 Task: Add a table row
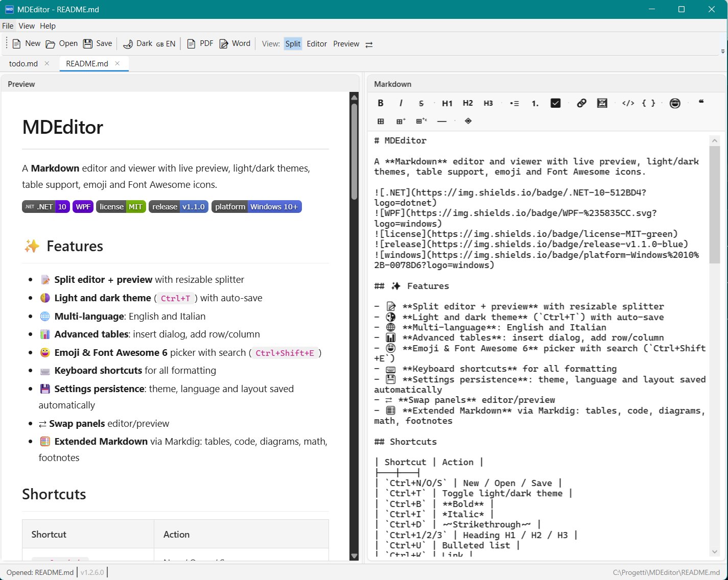(x=401, y=121)
